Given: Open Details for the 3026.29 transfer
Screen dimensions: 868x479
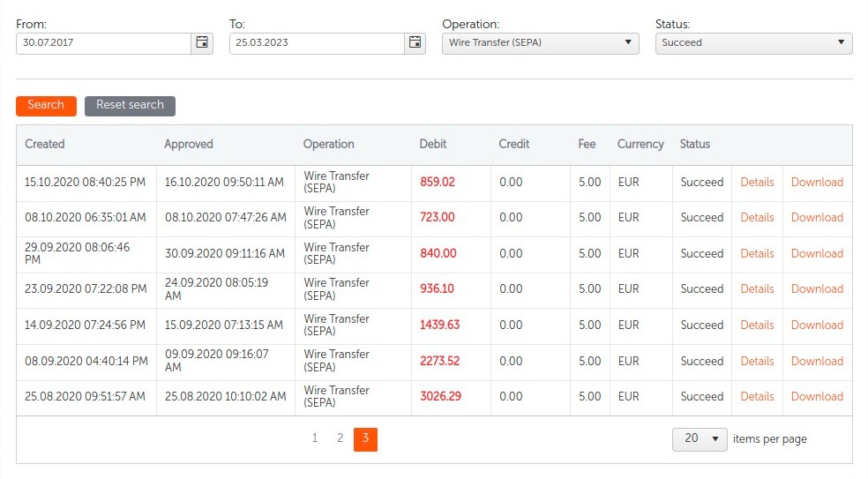Looking at the screenshot, I should [x=757, y=397].
